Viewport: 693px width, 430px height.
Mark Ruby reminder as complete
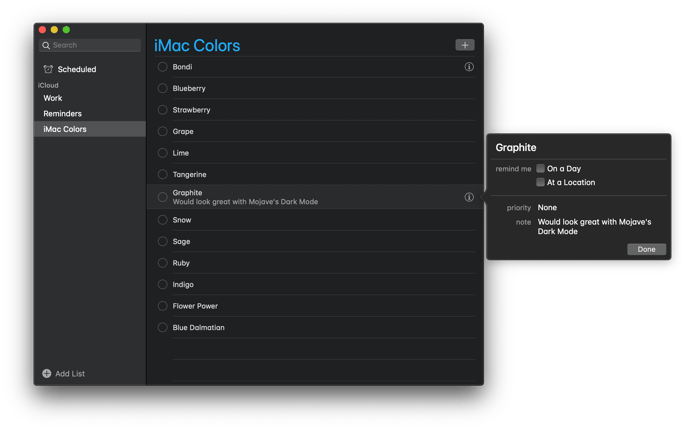[x=163, y=263]
